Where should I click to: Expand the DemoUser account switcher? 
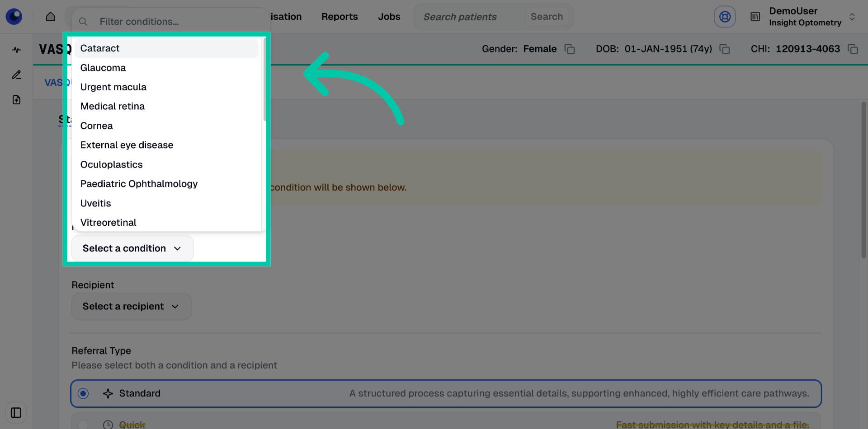pyautogui.click(x=852, y=17)
